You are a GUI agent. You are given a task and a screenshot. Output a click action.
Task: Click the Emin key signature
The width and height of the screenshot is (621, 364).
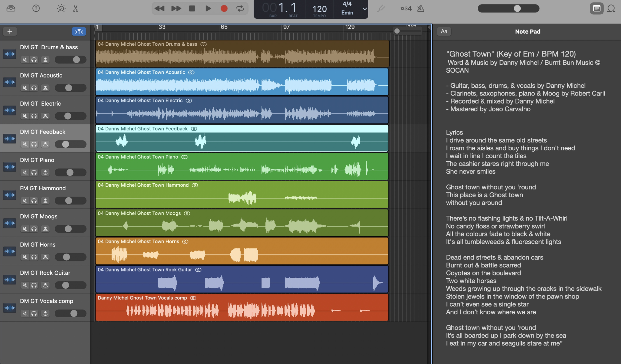(347, 12)
